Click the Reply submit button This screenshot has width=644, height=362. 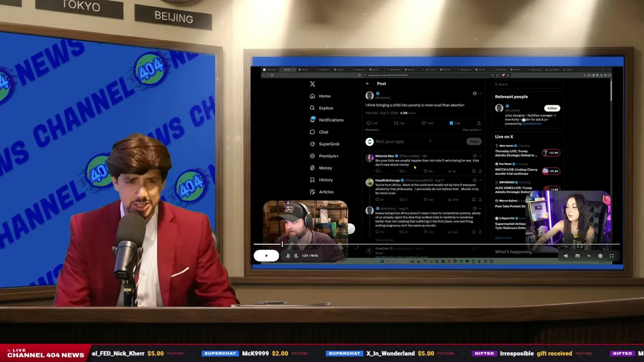[x=474, y=142]
